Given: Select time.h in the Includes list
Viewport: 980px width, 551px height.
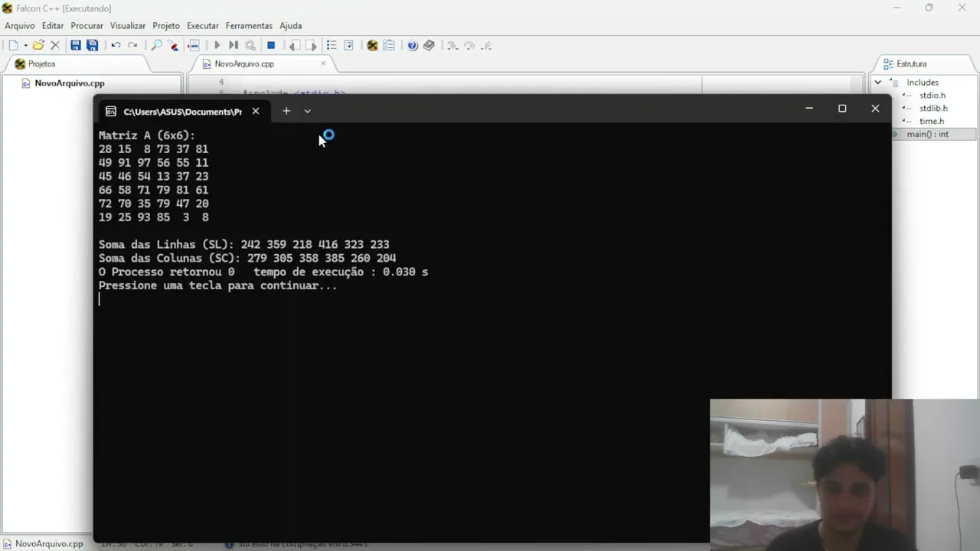Looking at the screenshot, I should coord(932,121).
